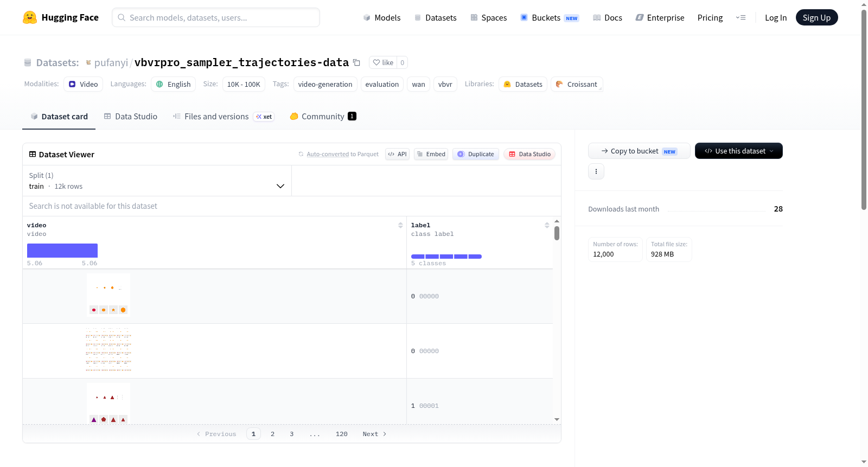Open the Use this dataset dropdown
Image resolution: width=868 pixels, height=467 pixels.
click(739, 151)
